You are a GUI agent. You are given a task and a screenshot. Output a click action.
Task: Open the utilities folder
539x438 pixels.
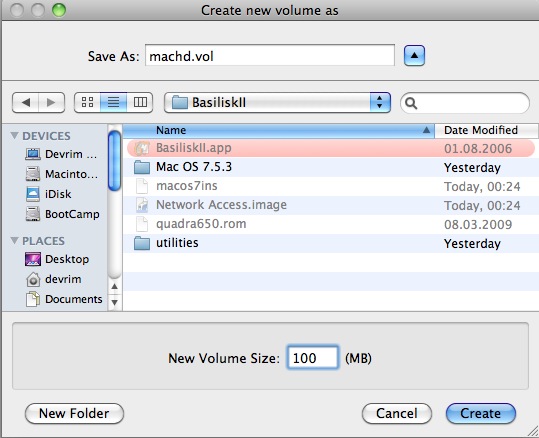[x=331, y=243]
